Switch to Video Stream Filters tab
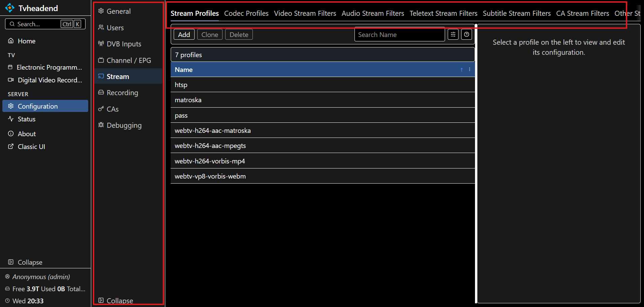The image size is (644, 307). 305,13
